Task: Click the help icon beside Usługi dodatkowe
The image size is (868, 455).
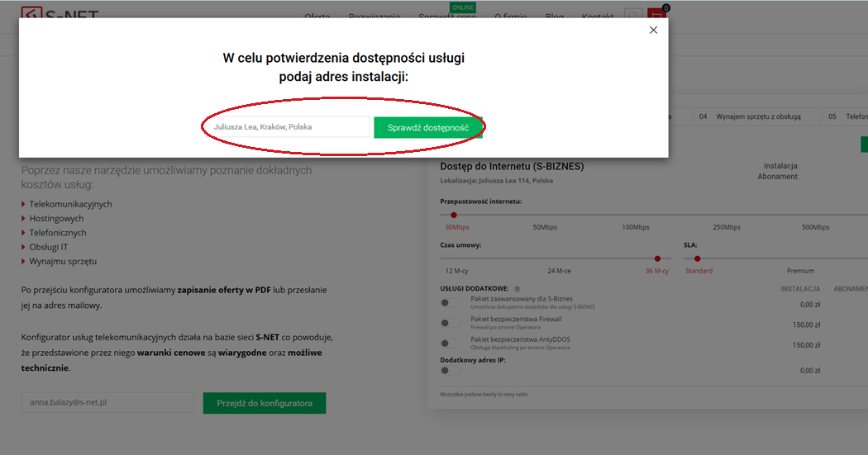Action: [x=517, y=289]
